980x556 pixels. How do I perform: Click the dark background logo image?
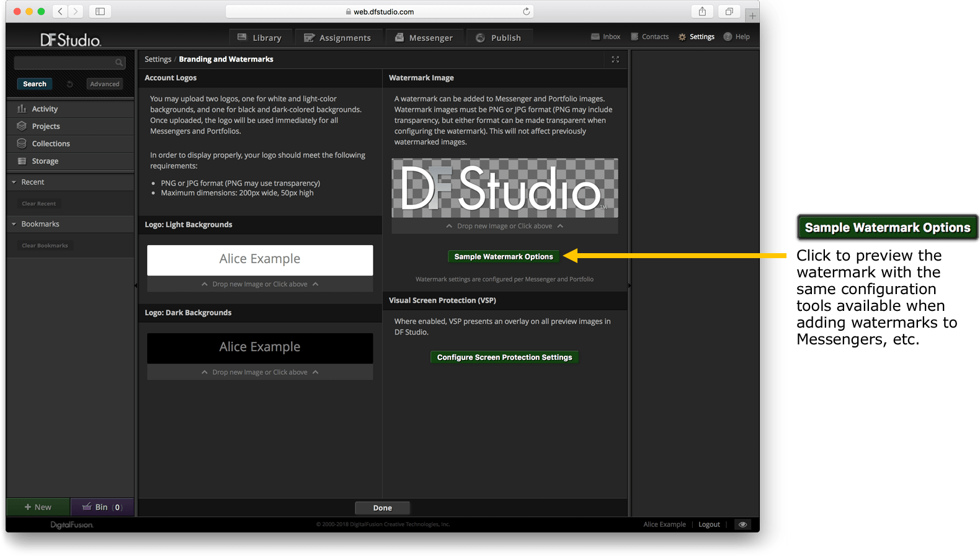260,348
